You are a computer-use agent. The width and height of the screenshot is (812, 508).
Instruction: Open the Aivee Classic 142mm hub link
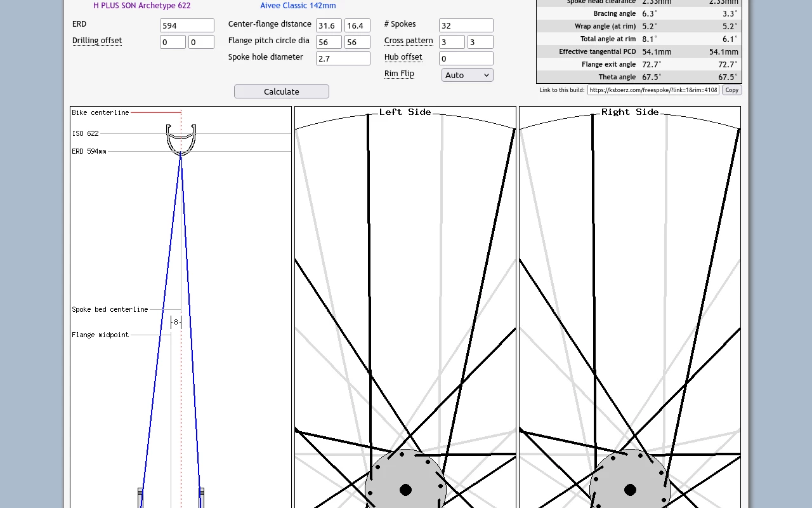point(298,6)
